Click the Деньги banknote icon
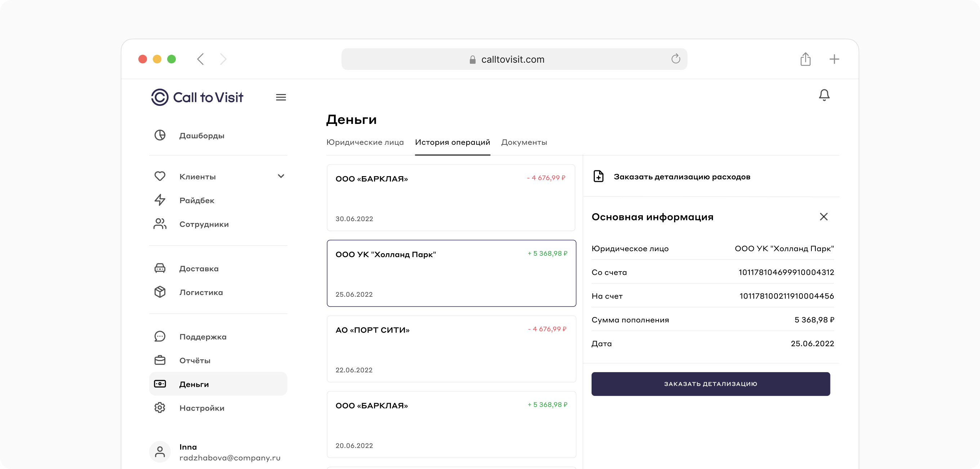 (x=160, y=384)
